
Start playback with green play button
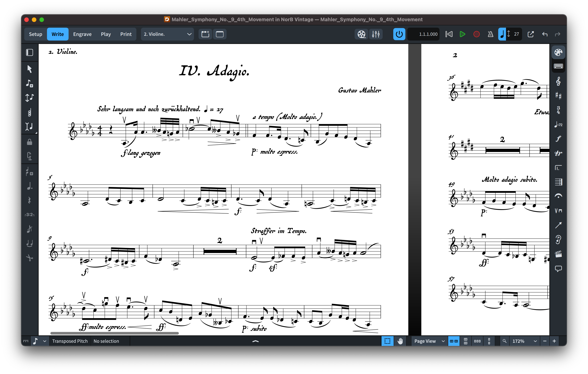462,34
